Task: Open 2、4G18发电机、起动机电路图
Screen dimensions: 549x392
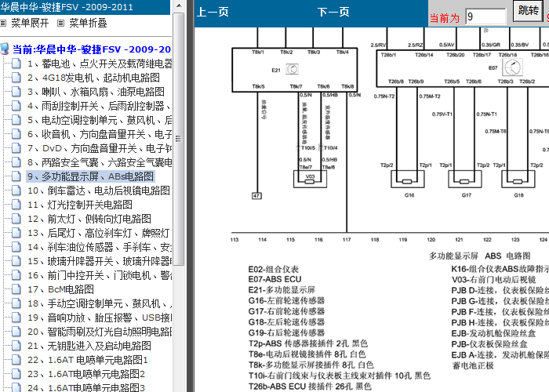Action: pyautogui.click(x=93, y=78)
